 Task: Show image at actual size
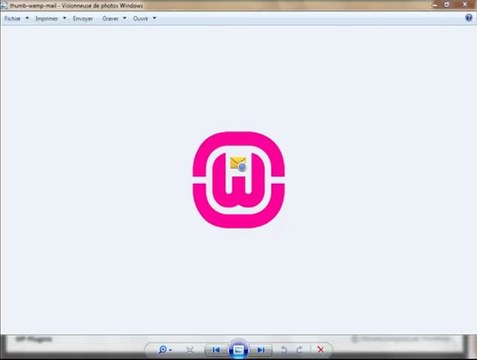(190, 350)
